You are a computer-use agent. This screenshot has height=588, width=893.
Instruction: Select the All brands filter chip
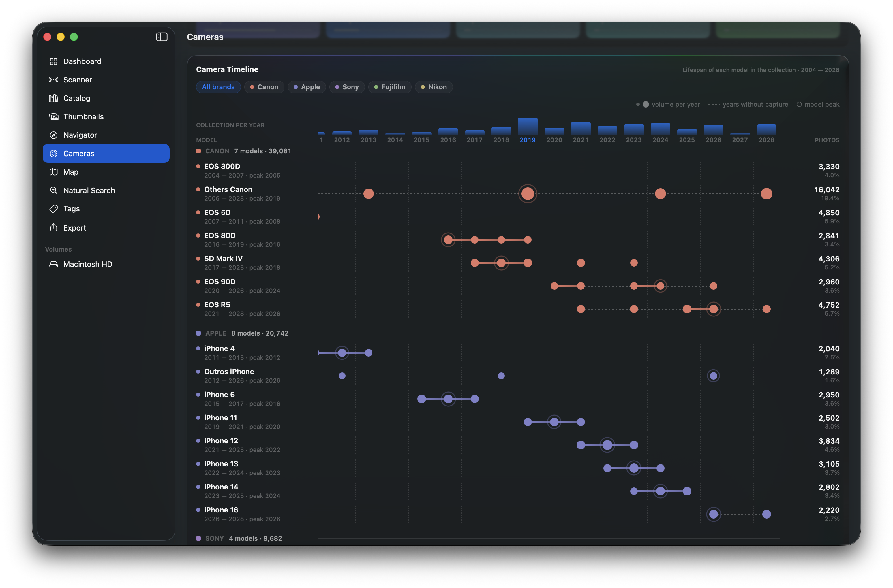[x=218, y=87]
